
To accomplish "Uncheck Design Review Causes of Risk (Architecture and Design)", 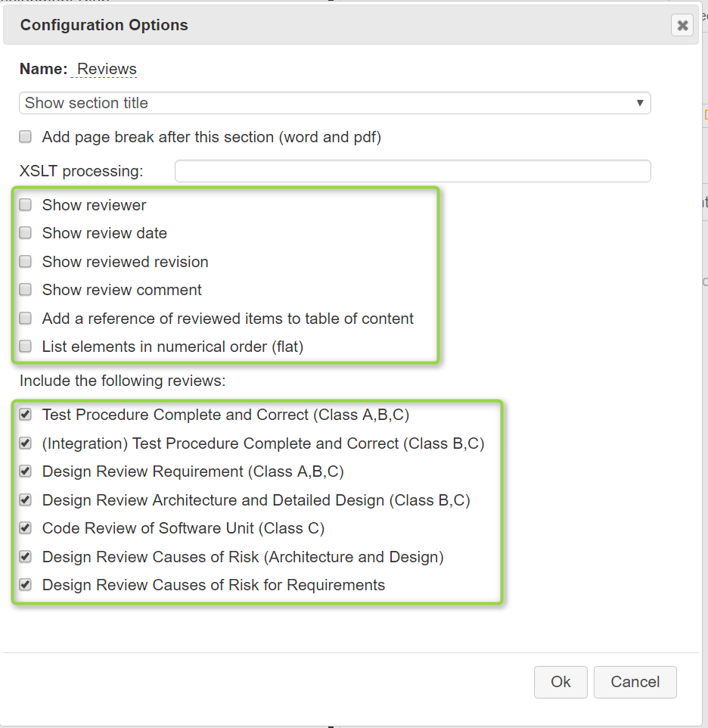I will pyautogui.click(x=26, y=557).
